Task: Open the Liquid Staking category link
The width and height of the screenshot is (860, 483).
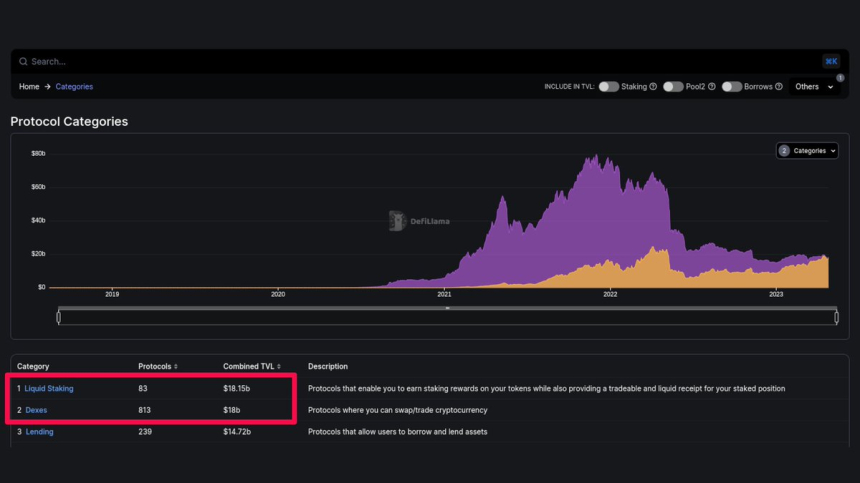Action: pyautogui.click(x=49, y=388)
